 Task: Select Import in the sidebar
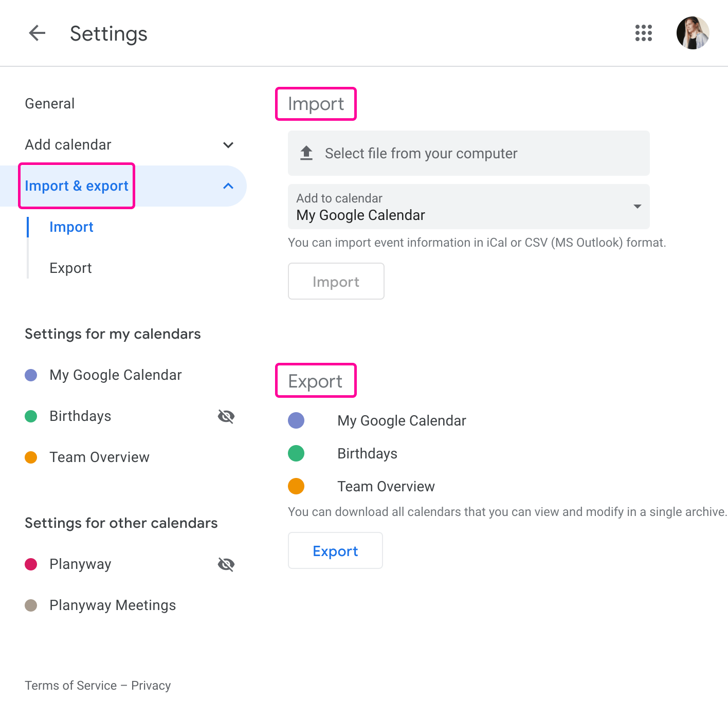(x=71, y=227)
